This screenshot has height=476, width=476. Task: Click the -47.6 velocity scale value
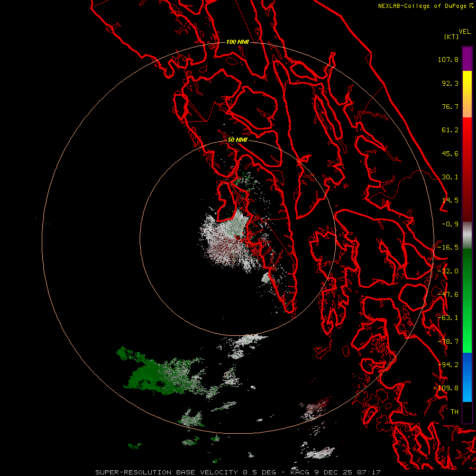coord(448,295)
